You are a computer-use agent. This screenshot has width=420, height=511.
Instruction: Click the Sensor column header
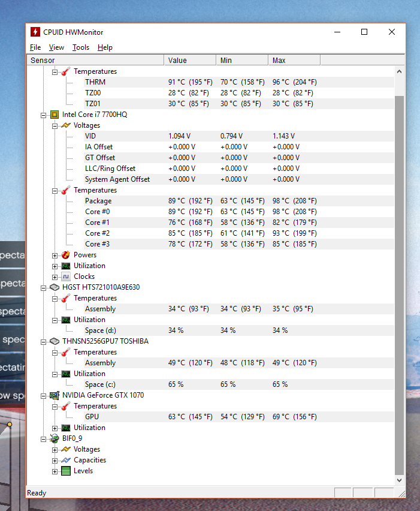[x=95, y=61]
